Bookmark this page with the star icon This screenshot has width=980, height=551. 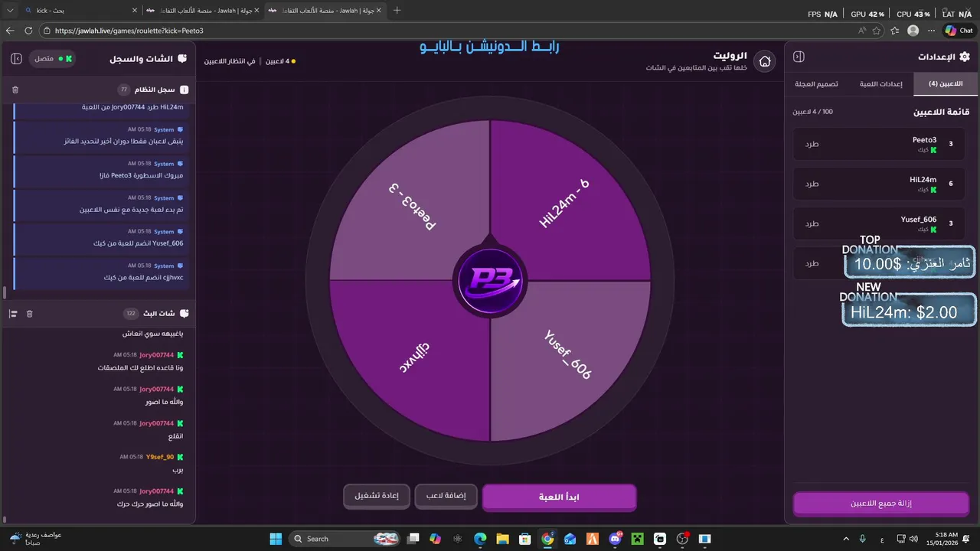point(877,31)
